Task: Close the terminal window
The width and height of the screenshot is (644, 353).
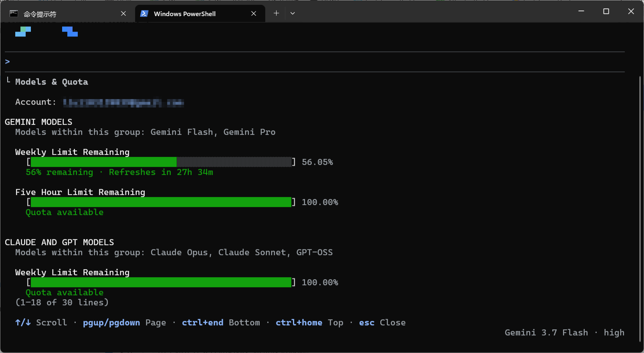Action: click(x=631, y=11)
